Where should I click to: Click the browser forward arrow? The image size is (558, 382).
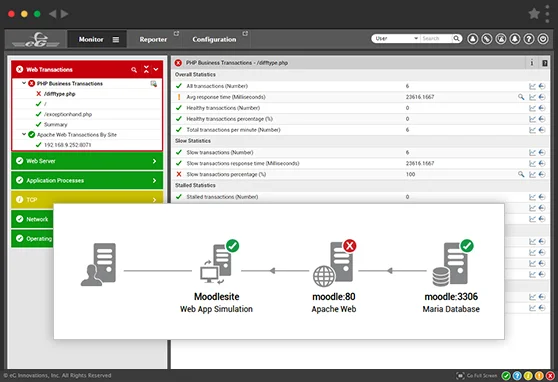click(x=64, y=14)
